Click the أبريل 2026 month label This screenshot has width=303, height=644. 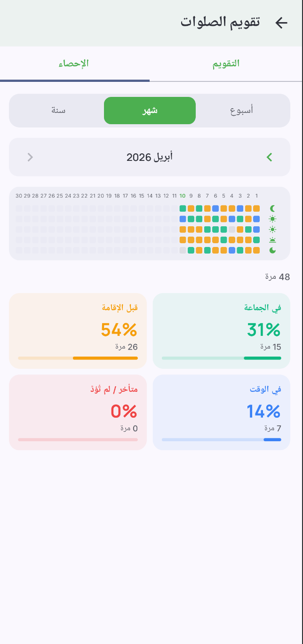point(150,157)
